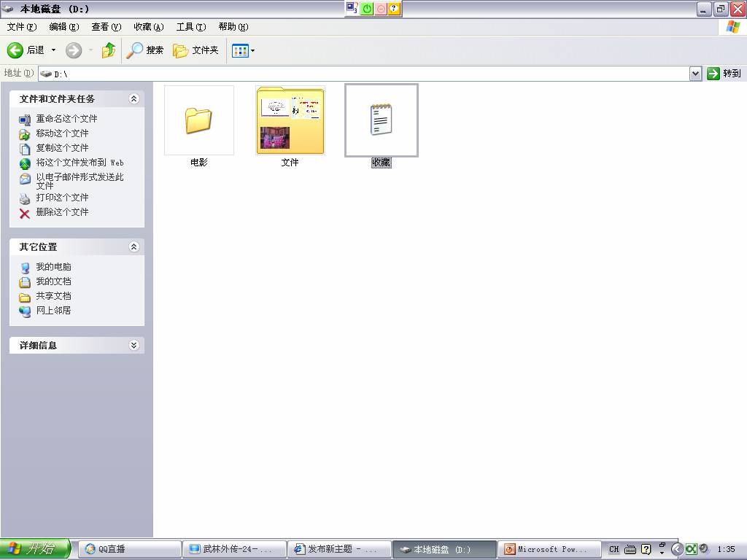The image size is (747, 560).
Task: Open 我的文档 from other places
Action: coord(54,281)
